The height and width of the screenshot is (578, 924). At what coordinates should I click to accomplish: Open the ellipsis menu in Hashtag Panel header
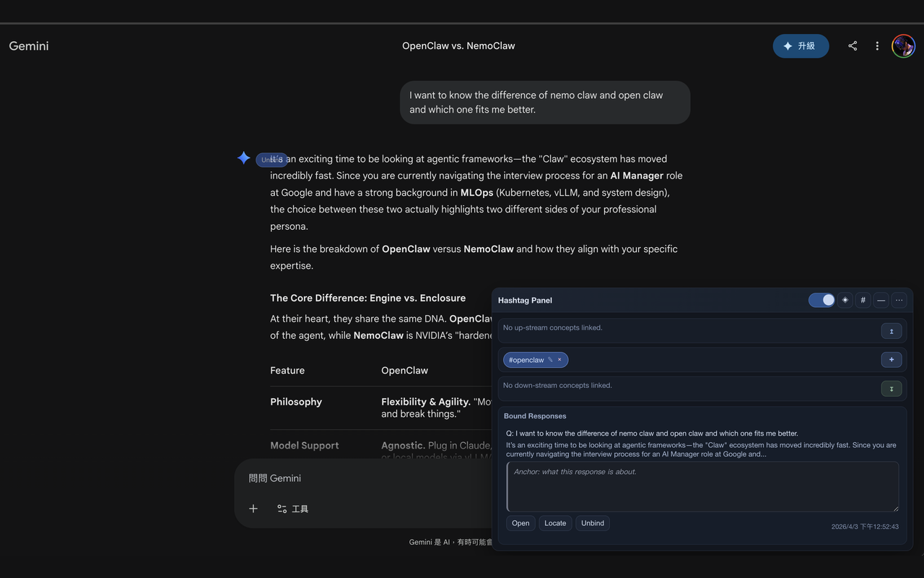899,300
